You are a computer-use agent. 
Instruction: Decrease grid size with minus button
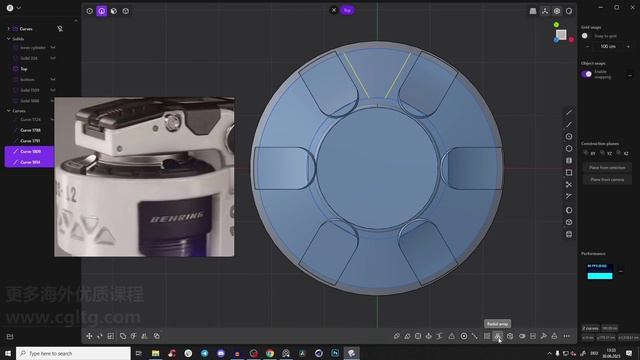[587, 47]
